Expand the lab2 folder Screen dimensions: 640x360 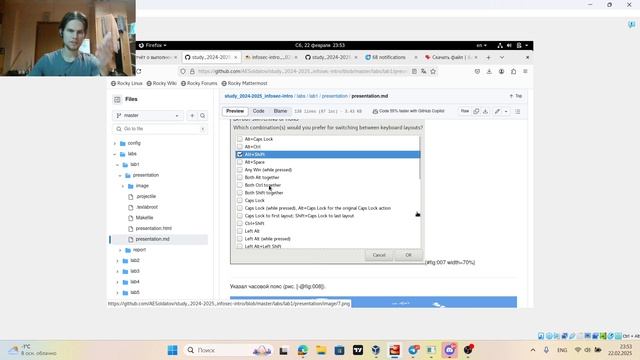coord(118,260)
